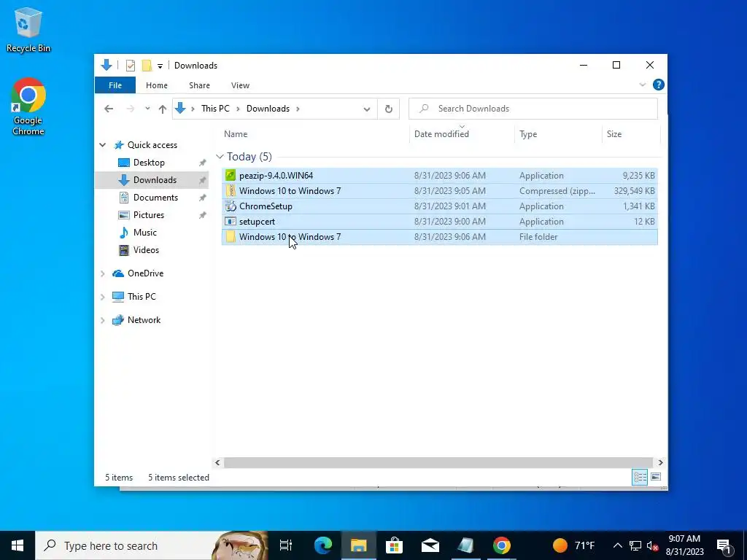
Task: Launch Microsoft Edge from taskbar
Action: [323, 545]
